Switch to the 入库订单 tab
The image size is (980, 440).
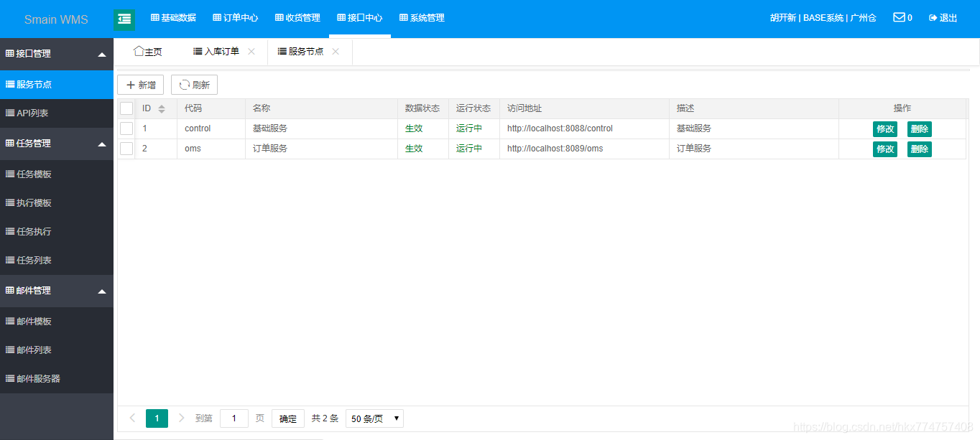pos(216,52)
